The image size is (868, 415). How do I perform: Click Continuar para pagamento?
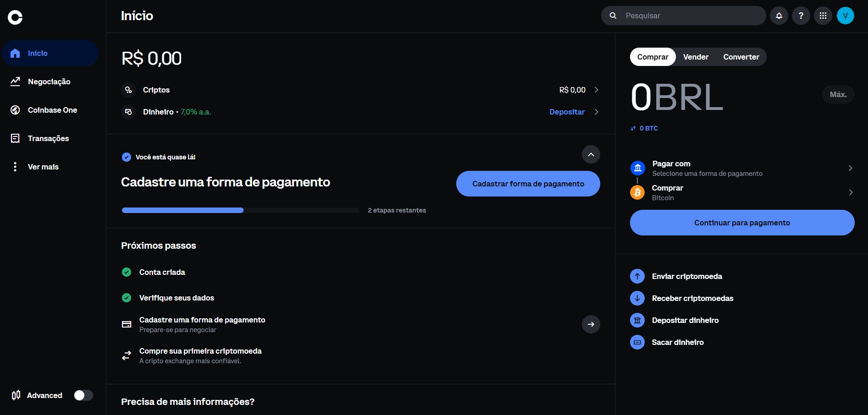click(741, 223)
